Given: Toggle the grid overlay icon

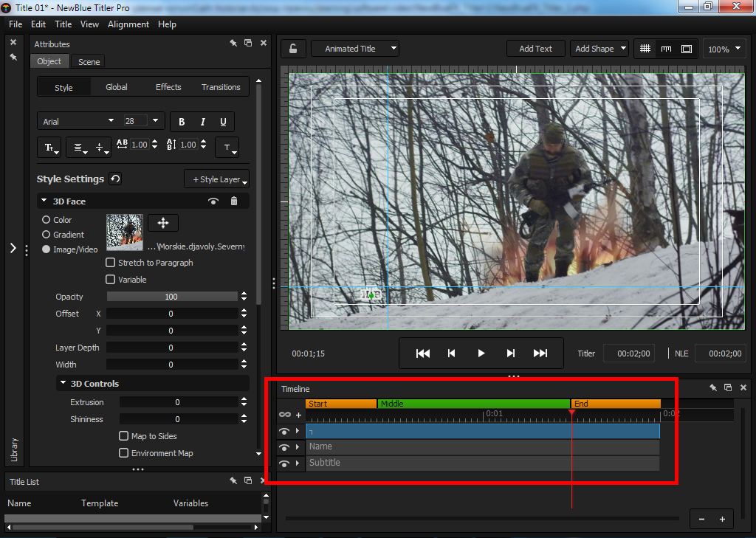Looking at the screenshot, I should point(645,49).
